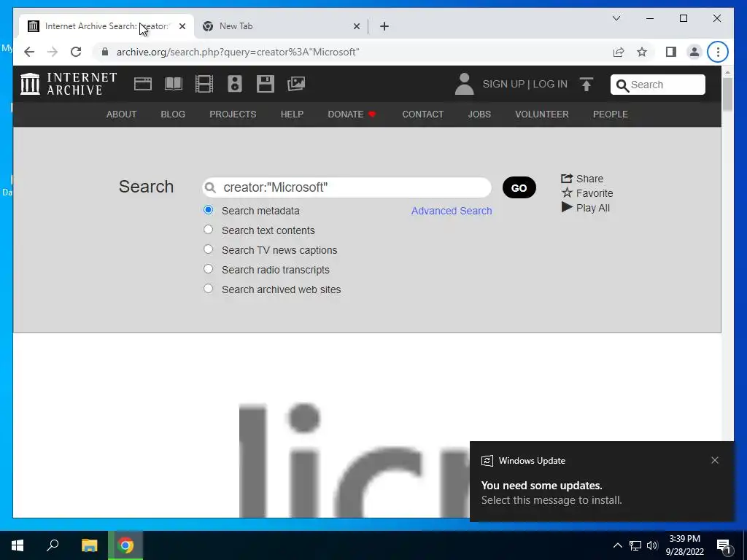747x560 pixels.
Task: Expand hidden system tray icons chevron
Action: pos(617,545)
